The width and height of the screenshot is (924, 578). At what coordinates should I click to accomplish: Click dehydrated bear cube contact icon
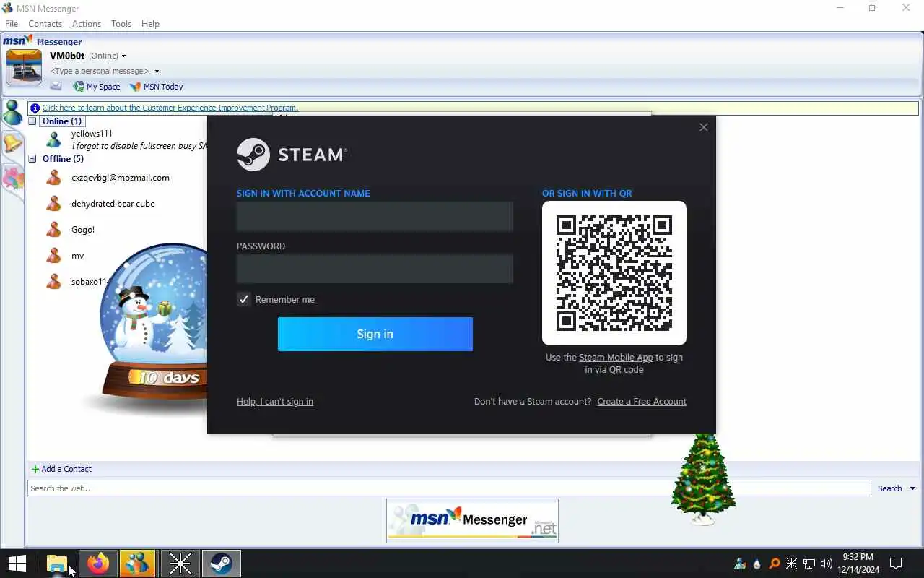(53, 204)
